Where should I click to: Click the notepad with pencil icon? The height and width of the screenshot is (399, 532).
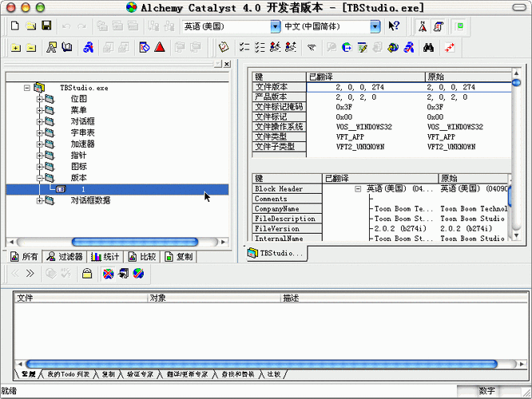(x=362, y=47)
